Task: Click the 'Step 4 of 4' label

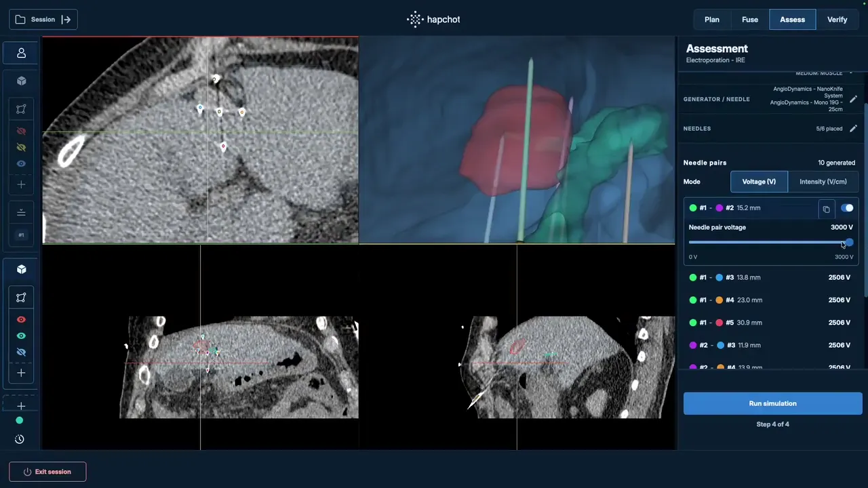Action: [772, 424]
